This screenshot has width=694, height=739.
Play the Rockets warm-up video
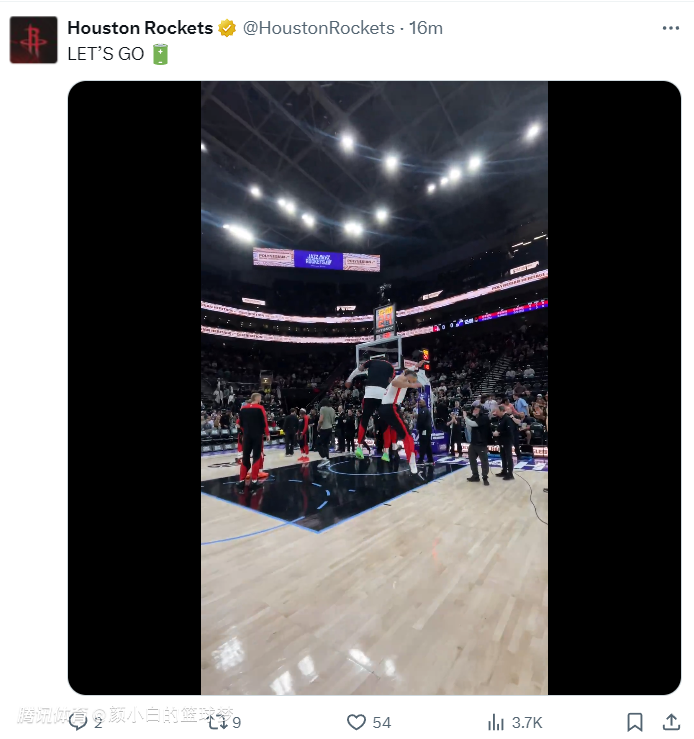[374, 388]
